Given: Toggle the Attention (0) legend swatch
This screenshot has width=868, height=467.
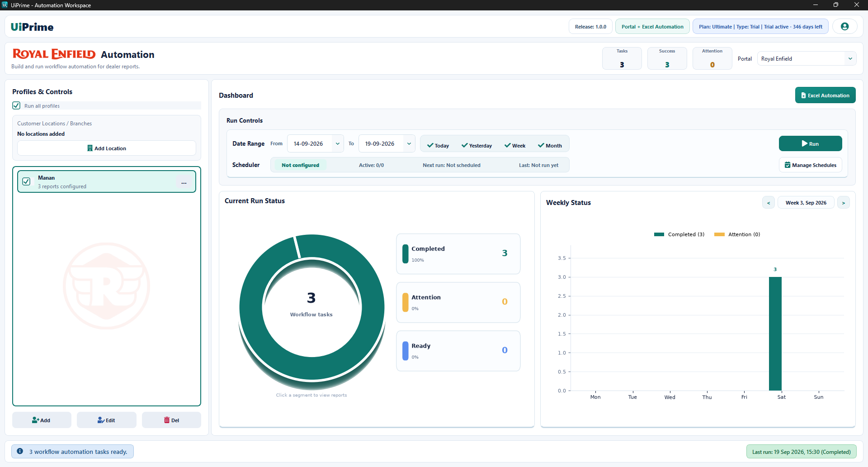Looking at the screenshot, I should click(719, 234).
